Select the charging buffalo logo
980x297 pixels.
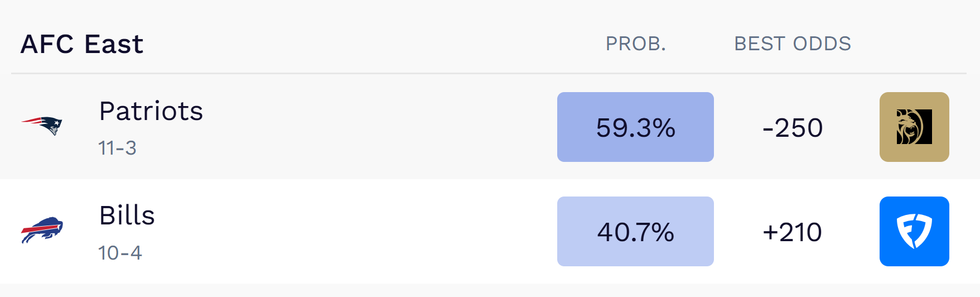click(42, 230)
